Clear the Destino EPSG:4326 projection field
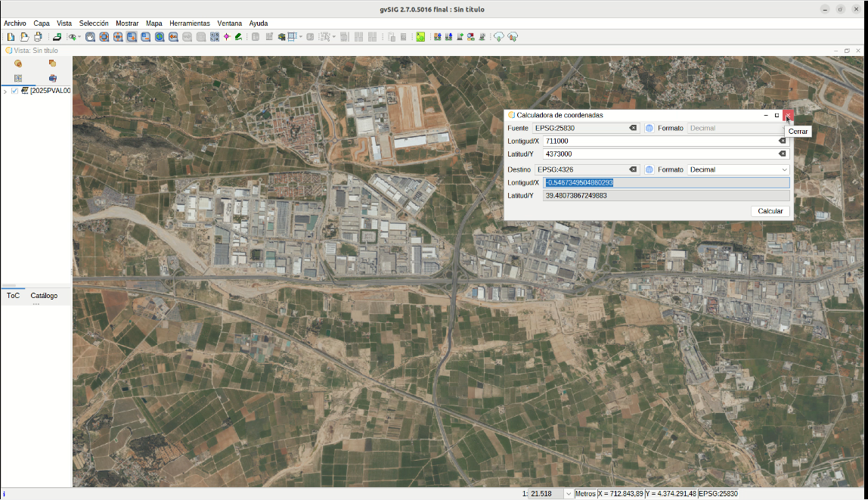Screen dimensions: 868x500 (633, 170)
